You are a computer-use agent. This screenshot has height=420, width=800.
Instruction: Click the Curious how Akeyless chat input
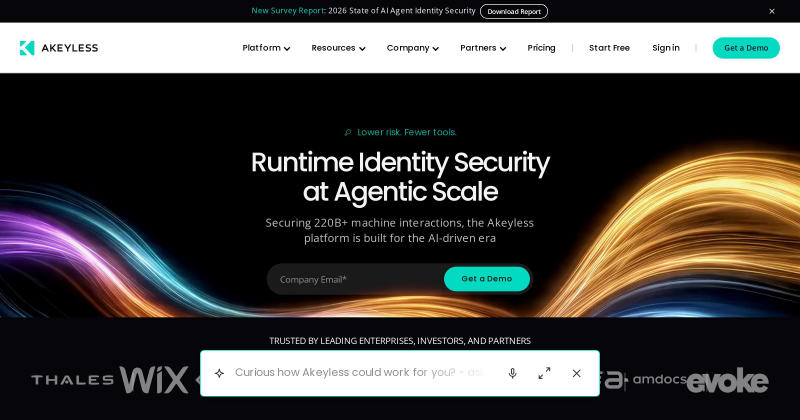359,373
